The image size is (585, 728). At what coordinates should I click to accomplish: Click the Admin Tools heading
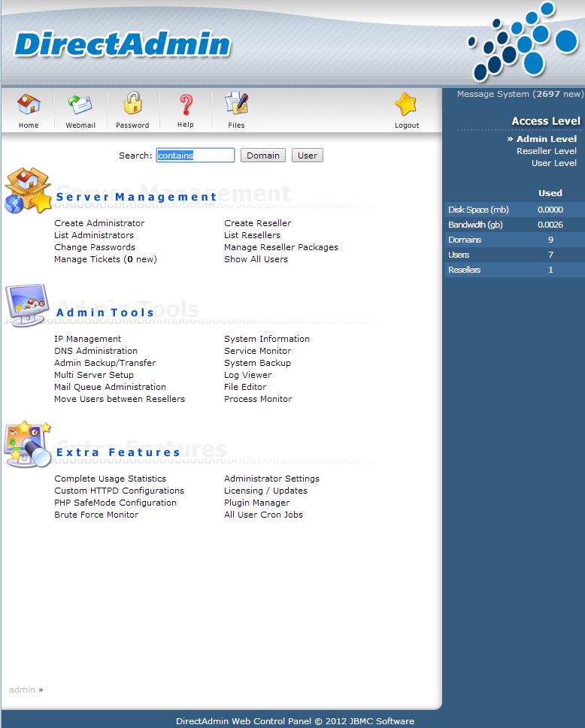(x=105, y=313)
